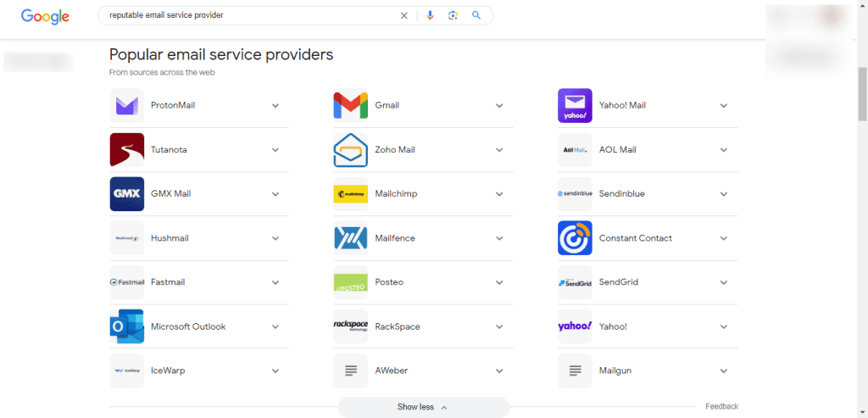Select the ProtonMail provider name
The image size is (868, 418).
[173, 105]
